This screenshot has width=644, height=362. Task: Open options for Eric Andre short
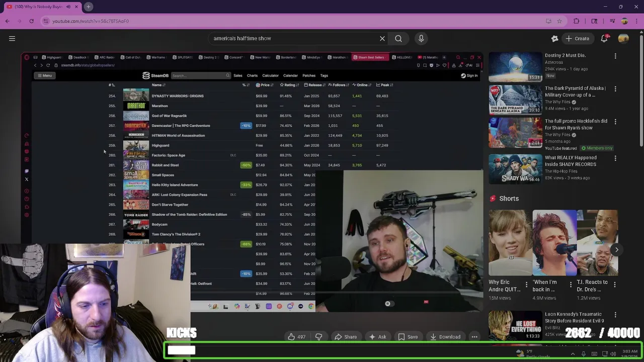tap(526, 285)
